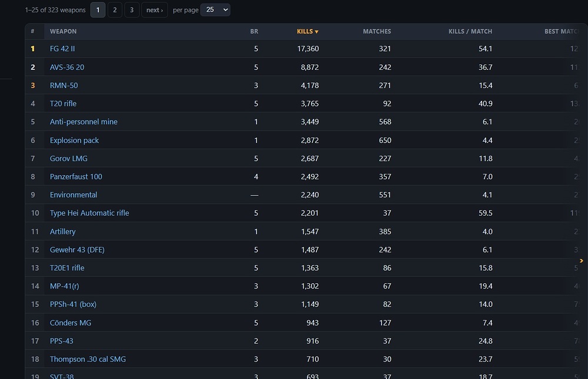Click kills value 17,360 for FG 42 II
Viewport: 588px width, 379px height.
click(x=308, y=49)
